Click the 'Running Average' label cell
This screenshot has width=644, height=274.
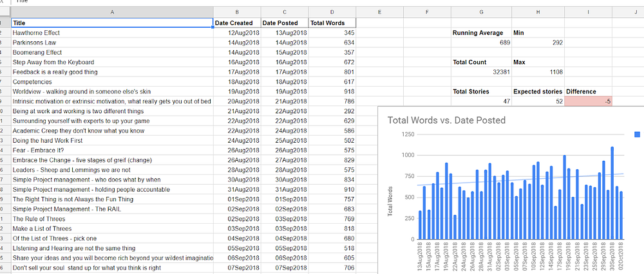481,33
